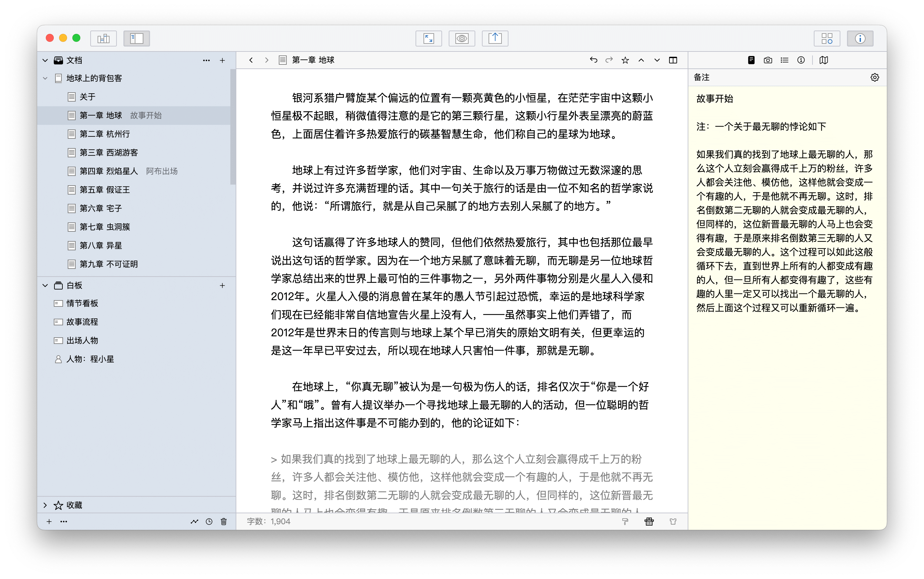The height and width of the screenshot is (579, 924).
Task: Click into the first paragraph of the editor
Action: point(462,116)
